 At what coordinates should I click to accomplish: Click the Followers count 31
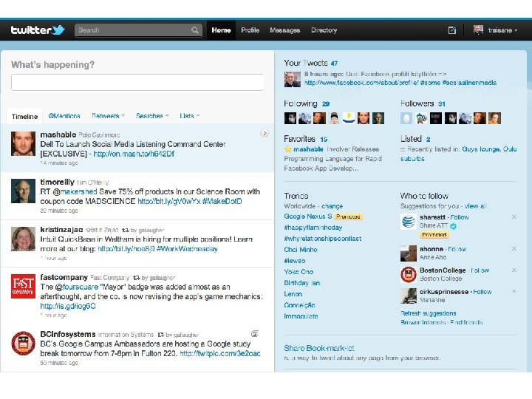click(441, 104)
